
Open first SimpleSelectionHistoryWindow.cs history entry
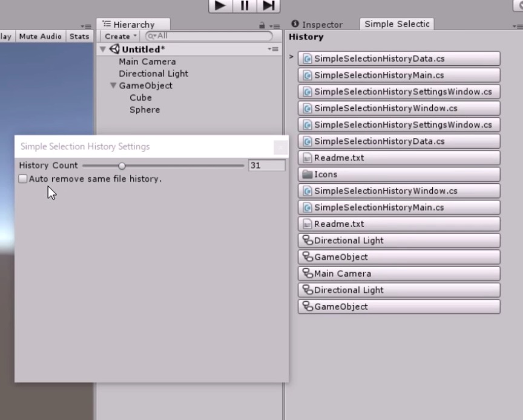[399, 108]
